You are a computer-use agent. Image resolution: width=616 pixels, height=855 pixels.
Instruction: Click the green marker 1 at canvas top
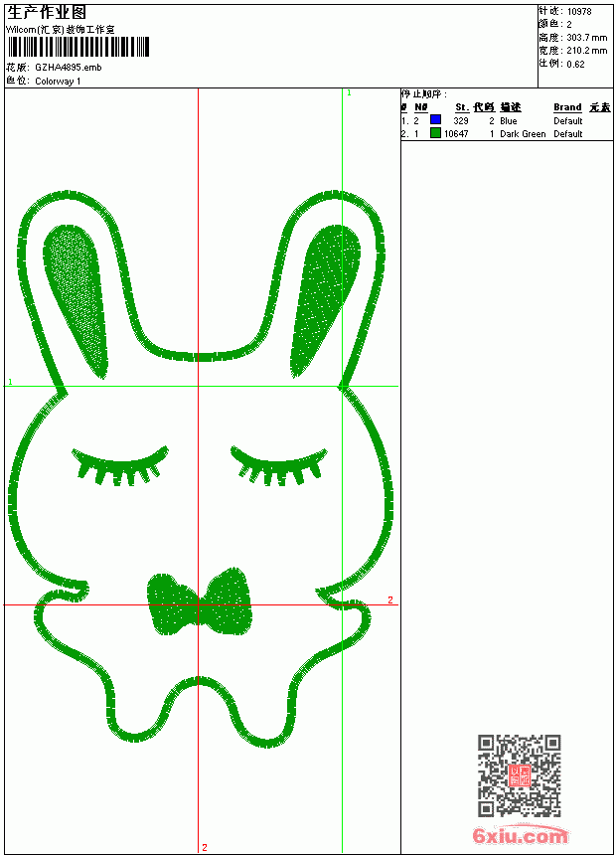coord(349,93)
